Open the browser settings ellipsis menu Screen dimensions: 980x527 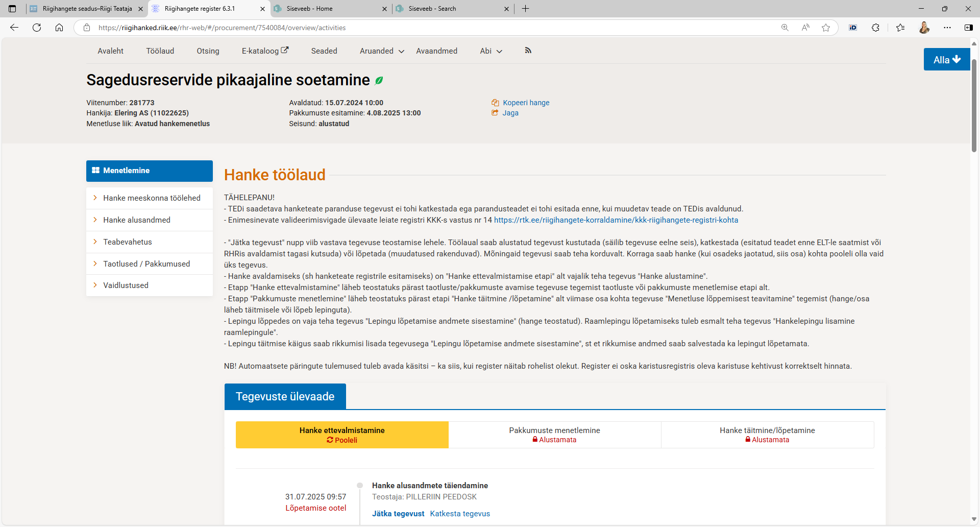pyautogui.click(x=947, y=28)
